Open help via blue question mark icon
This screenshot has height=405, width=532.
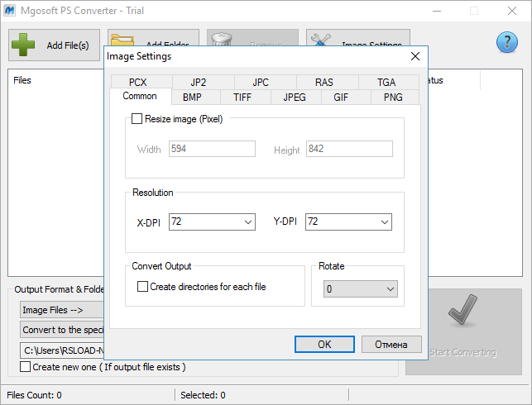tap(507, 42)
